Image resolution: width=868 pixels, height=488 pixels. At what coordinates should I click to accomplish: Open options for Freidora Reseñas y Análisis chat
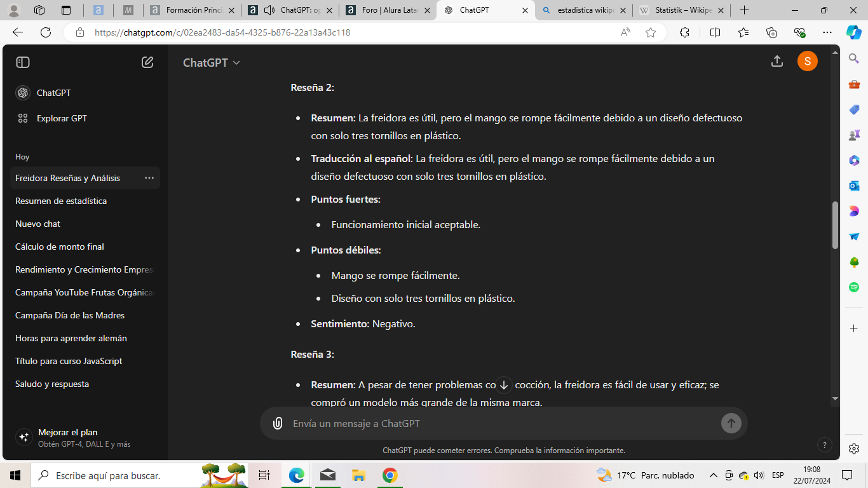tap(149, 178)
